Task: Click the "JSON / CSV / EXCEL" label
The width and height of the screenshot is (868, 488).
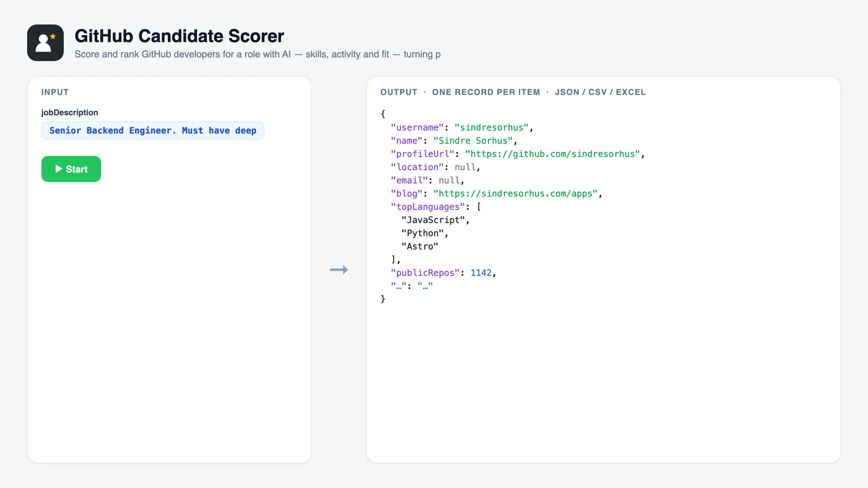Action: [x=600, y=92]
